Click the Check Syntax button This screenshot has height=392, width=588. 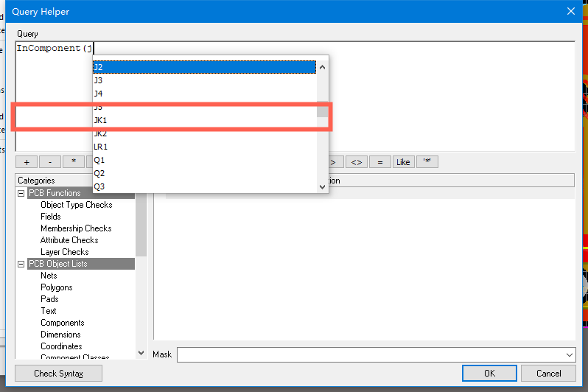58,374
